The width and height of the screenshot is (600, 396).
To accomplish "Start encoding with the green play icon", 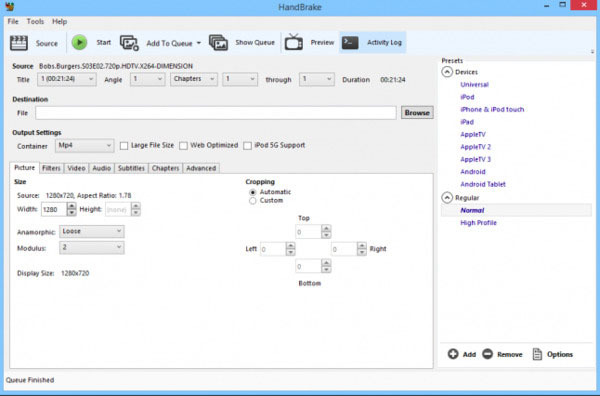I will pyautogui.click(x=80, y=42).
